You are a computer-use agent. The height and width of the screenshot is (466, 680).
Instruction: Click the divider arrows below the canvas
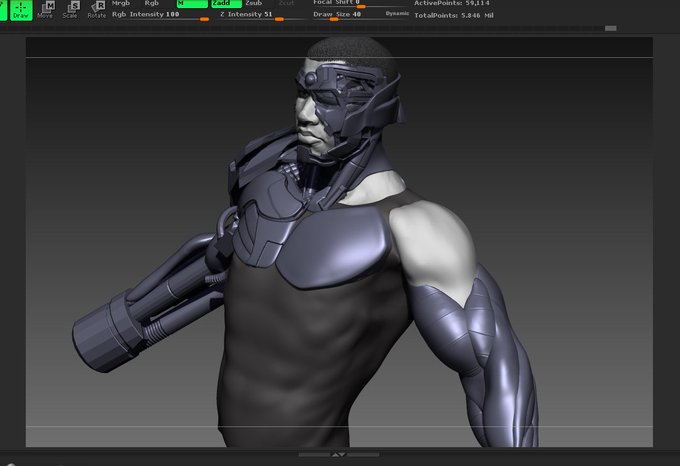tap(339, 455)
